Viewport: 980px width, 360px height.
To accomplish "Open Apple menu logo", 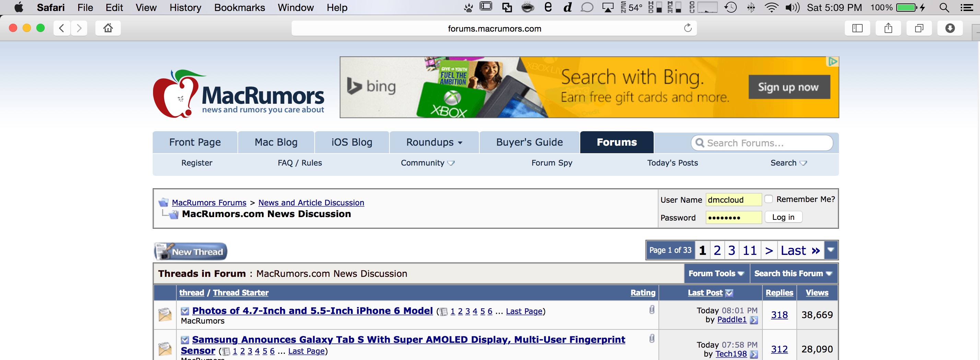I will click(18, 8).
